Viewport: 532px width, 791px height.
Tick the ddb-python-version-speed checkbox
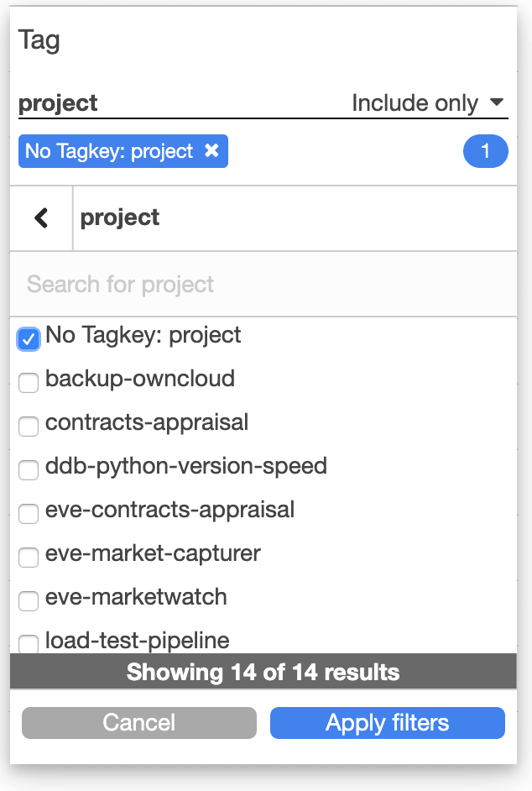29,469
